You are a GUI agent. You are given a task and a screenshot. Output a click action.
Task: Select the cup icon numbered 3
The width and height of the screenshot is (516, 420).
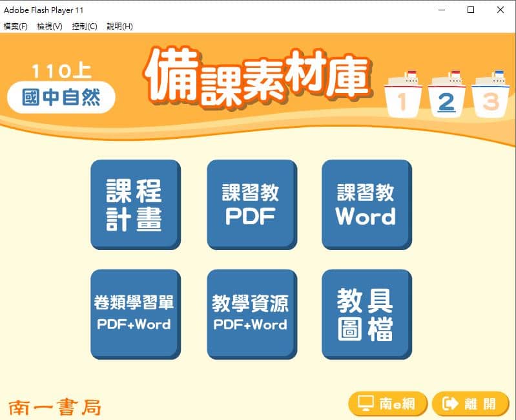pos(490,95)
